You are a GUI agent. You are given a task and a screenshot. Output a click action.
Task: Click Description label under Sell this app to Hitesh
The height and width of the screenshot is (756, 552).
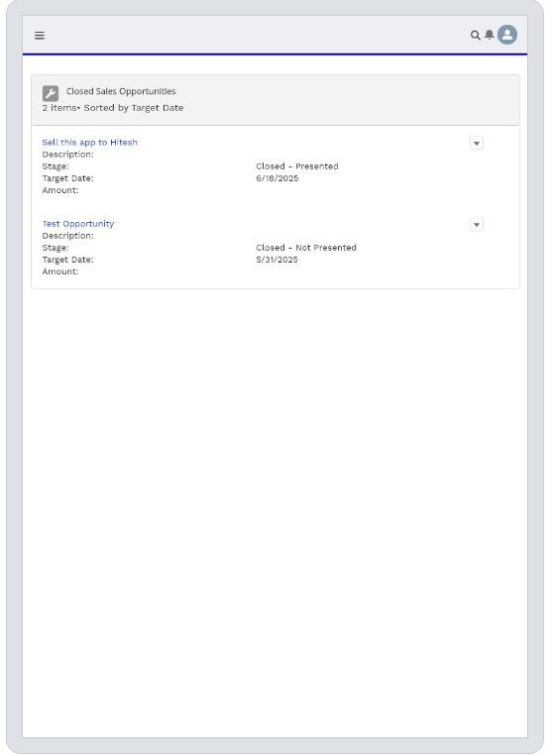click(x=68, y=155)
